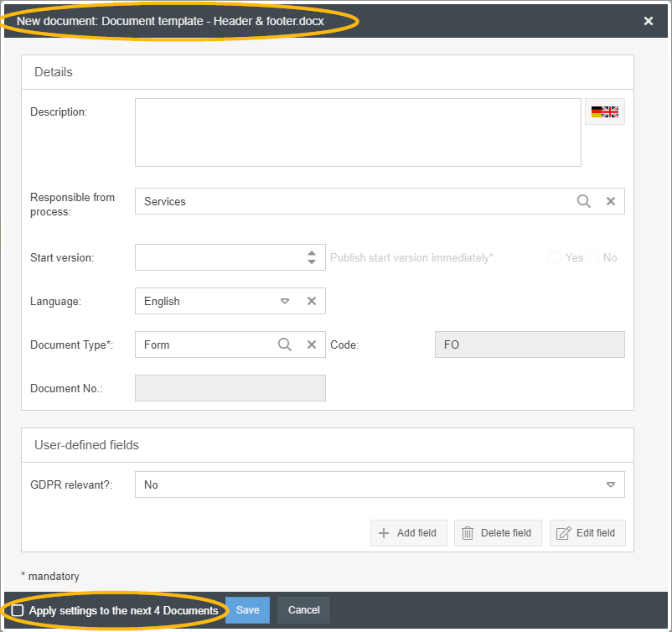The width and height of the screenshot is (672, 632).
Task: Click the Document No. field
Action: [230, 388]
